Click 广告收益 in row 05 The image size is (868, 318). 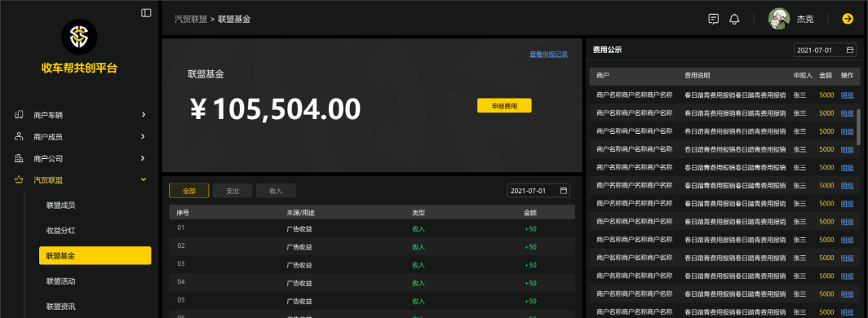click(x=299, y=301)
